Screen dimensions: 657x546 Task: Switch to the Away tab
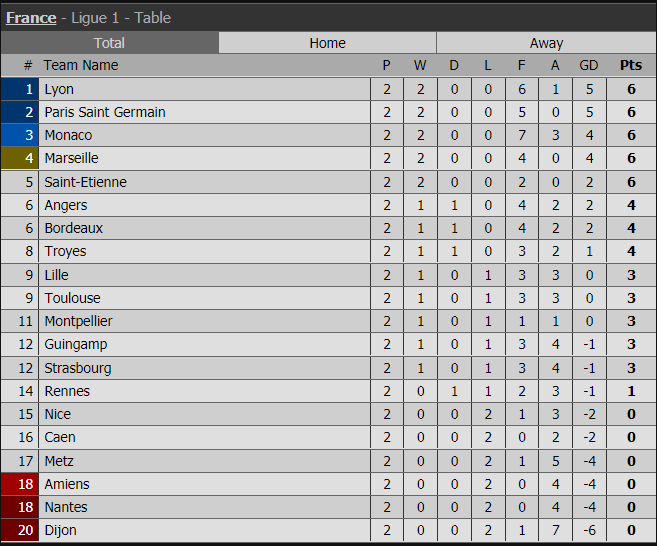click(x=546, y=43)
